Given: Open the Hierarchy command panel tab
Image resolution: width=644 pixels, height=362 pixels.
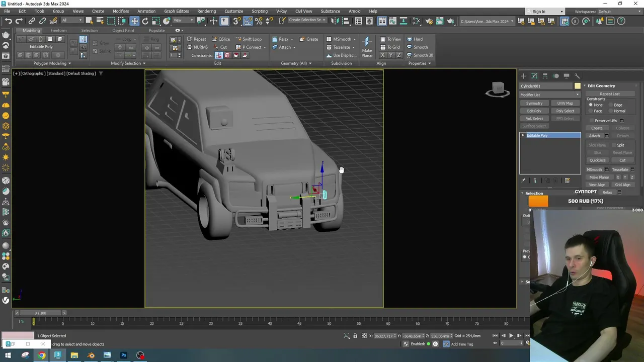Looking at the screenshot, I should [x=545, y=76].
